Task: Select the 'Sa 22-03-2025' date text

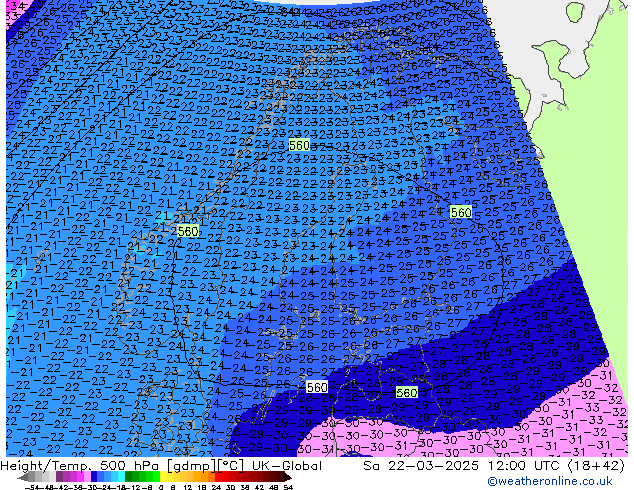Action: click(421, 466)
